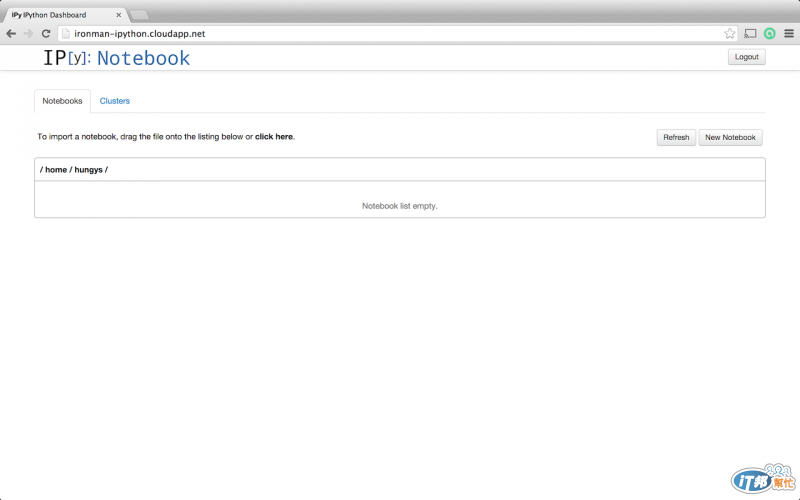Image resolution: width=800 pixels, height=500 pixels.
Task: Open 'home' in the breadcrumb path
Action: (x=56, y=170)
